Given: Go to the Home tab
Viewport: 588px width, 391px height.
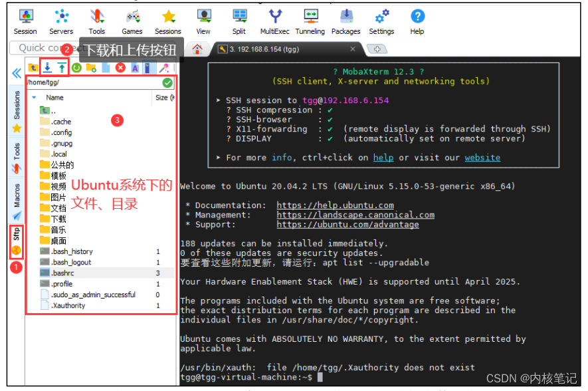Looking at the screenshot, I should coord(197,49).
